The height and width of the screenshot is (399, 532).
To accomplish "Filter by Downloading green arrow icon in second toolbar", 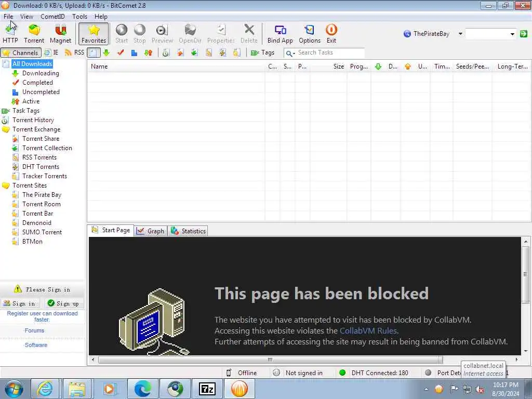I will [106, 52].
